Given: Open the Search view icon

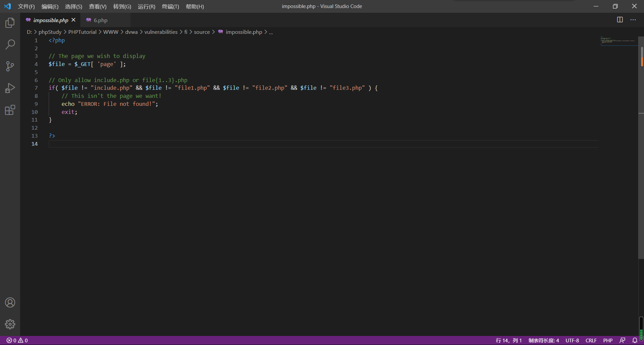Looking at the screenshot, I should [x=10, y=44].
